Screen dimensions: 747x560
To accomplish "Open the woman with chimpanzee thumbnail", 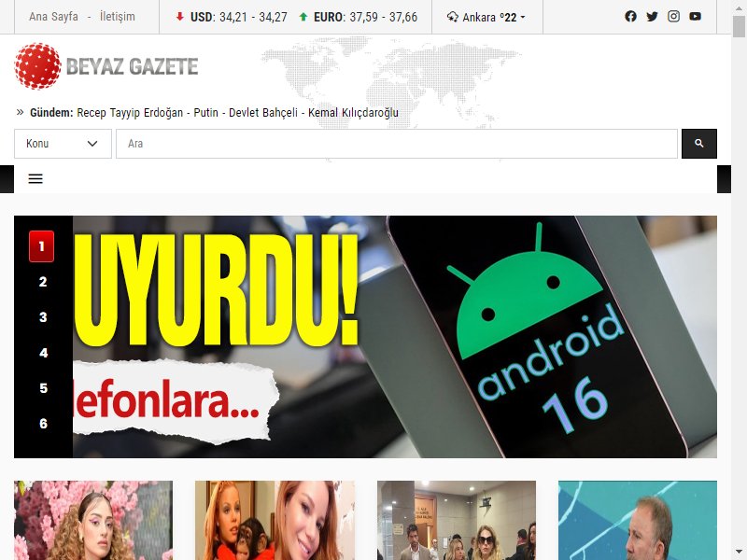I will [275, 520].
